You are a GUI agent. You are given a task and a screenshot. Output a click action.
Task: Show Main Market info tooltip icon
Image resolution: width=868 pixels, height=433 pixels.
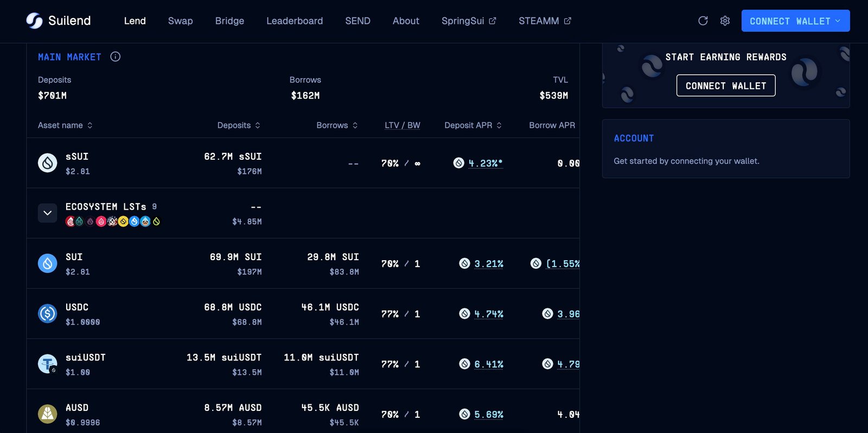tap(115, 57)
